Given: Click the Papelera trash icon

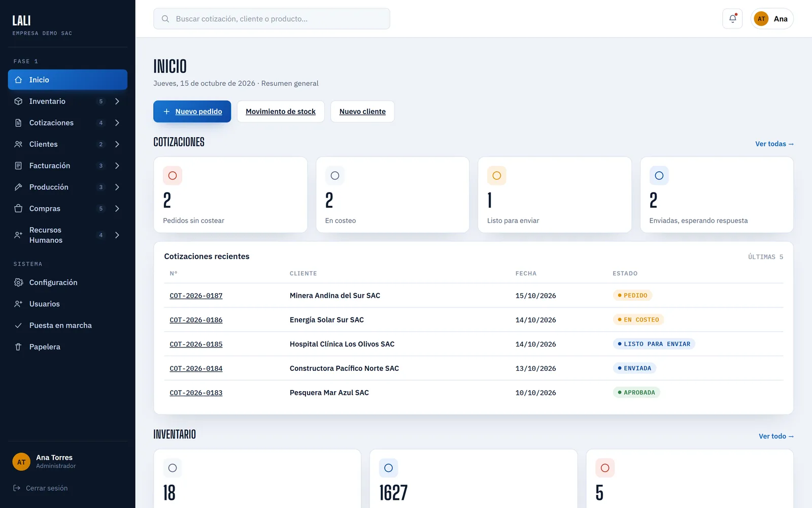Looking at the screenshot, I should tap(18, 346).
